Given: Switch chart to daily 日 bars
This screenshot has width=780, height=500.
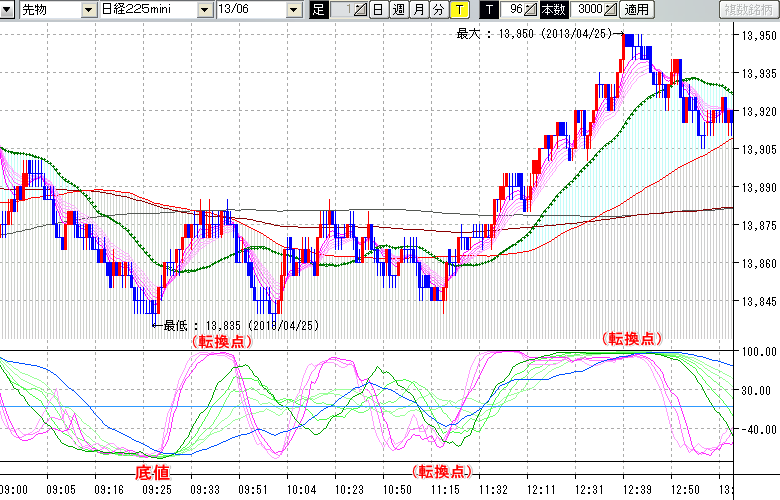Looking at the screenshot, I should 378,10.
